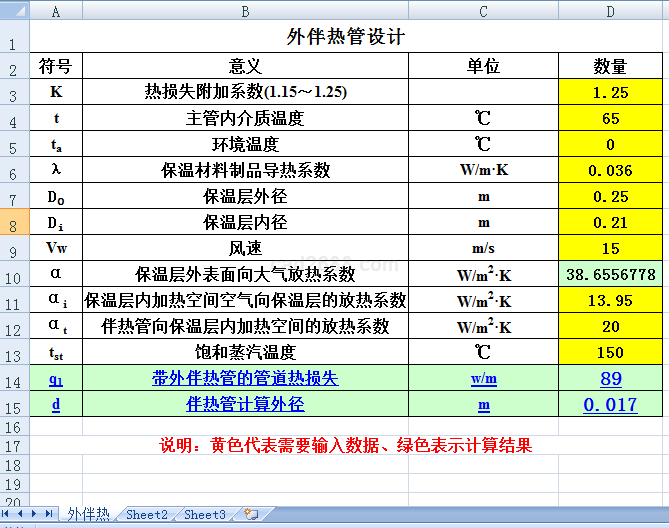
Task: Select row 8 header
Action: (13, 223)
